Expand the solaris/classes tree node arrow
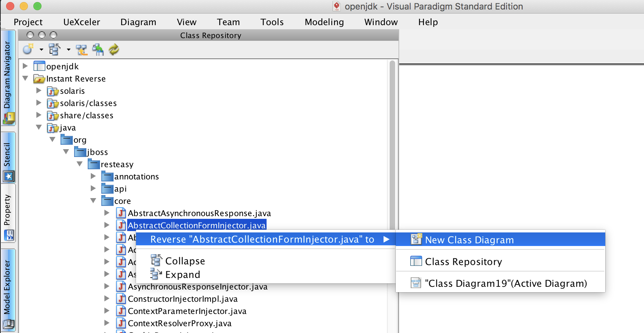644x333 pixels. pos(39,103)
